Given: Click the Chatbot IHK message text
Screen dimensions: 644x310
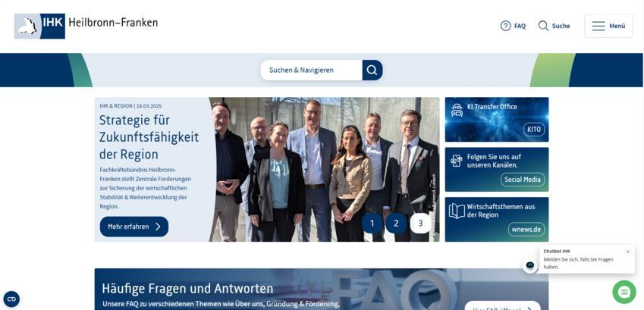Looking at the screenshot, I should 578,263.
